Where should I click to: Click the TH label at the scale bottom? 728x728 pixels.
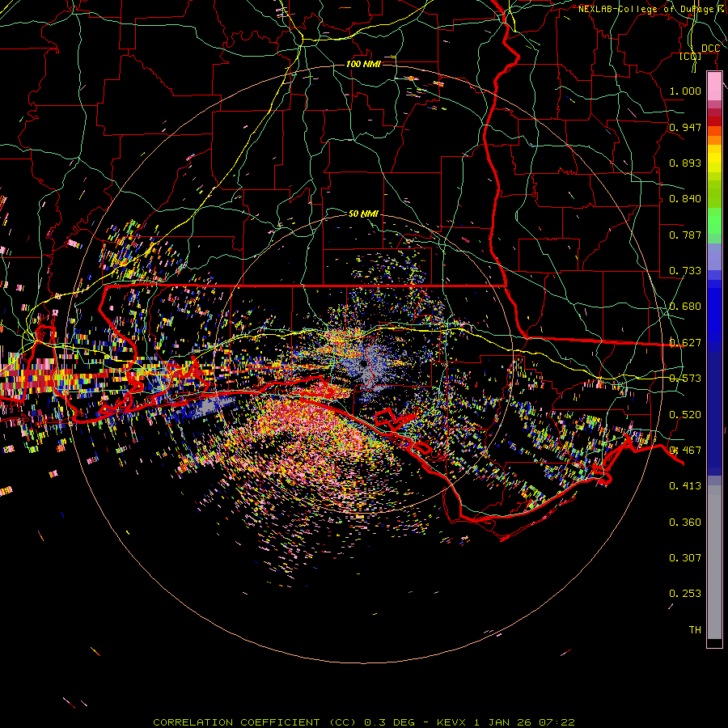[695, 629]
